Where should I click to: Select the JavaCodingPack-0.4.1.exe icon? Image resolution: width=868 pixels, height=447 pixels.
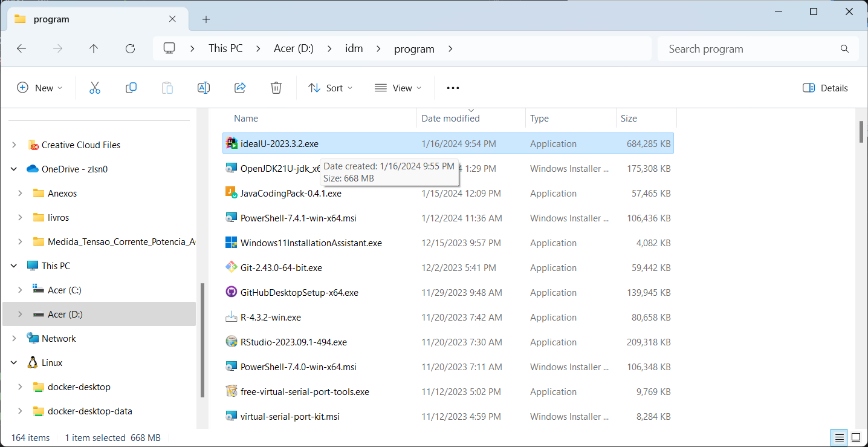[231, 193]
